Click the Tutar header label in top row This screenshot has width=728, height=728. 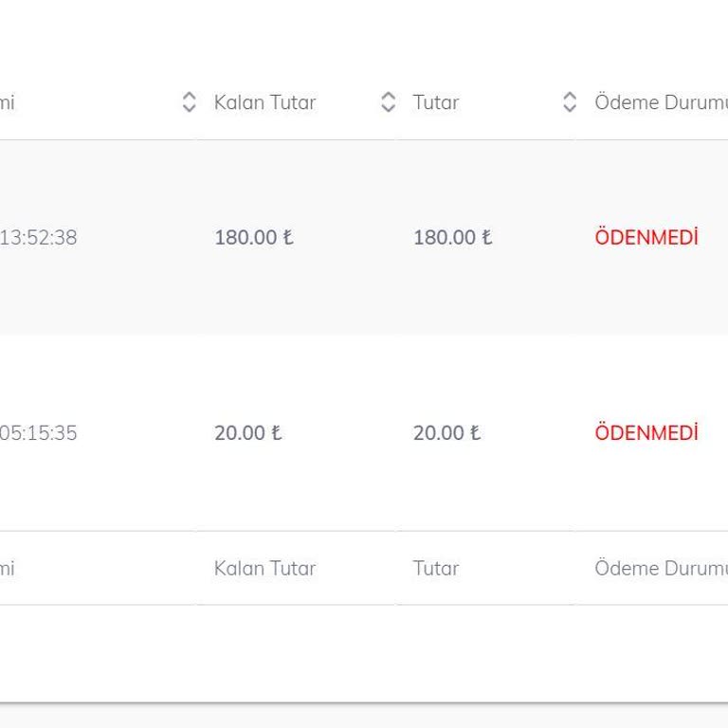click(436, 102)
